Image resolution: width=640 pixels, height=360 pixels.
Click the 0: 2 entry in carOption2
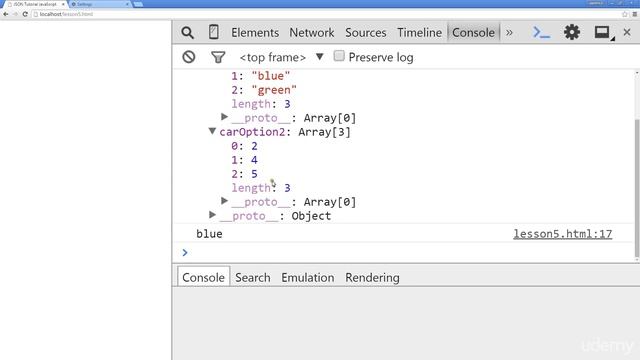244,146
